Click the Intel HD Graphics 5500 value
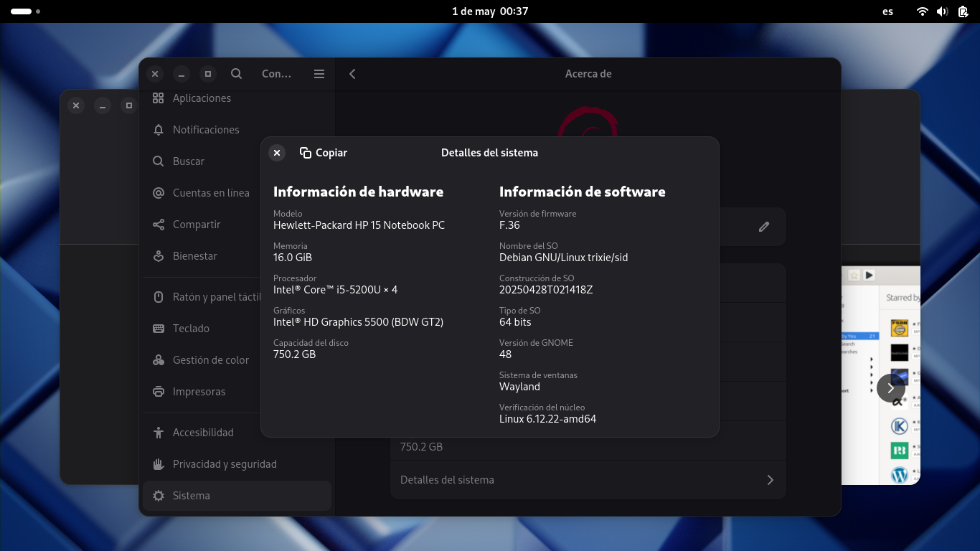Viewport: 980px width, 551px height. (x=358, y=322)
